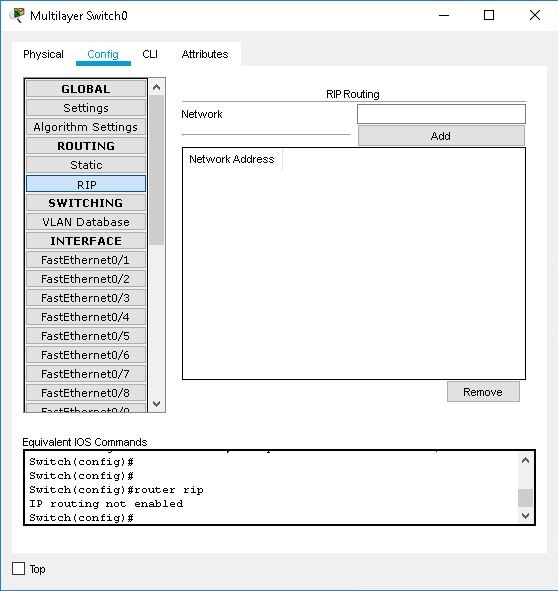Screen dimensions: 558x591
Task: Open VLAN Database settings
Action: 86,222
